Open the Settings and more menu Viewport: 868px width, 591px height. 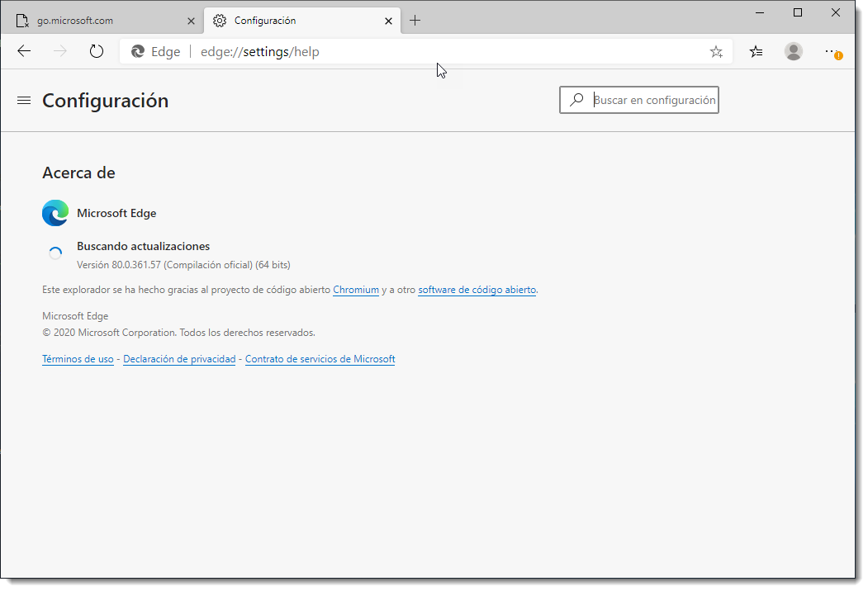click(x=832, y=51)
